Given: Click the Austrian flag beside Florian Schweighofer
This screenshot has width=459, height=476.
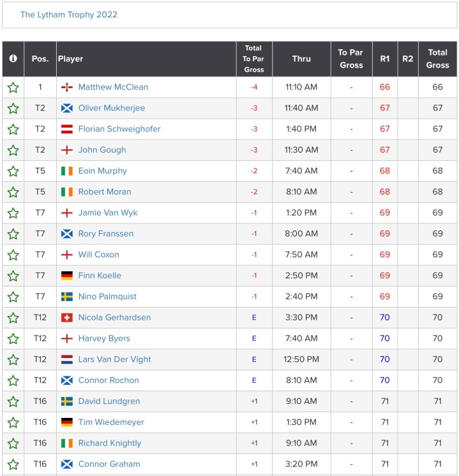Looking at the screenshot, I should click(66, 130).
